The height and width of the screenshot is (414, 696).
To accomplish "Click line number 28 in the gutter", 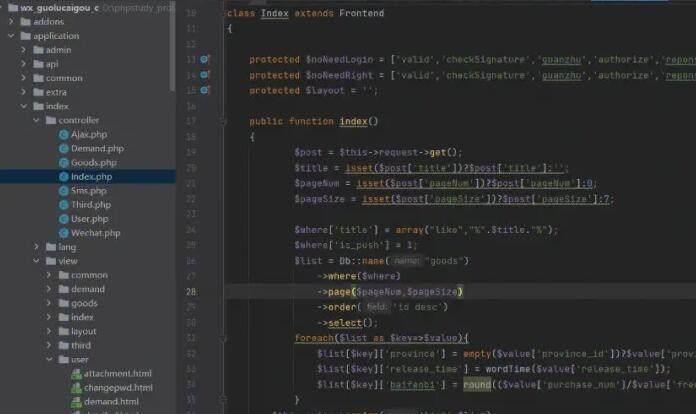I will click(191, 292).
